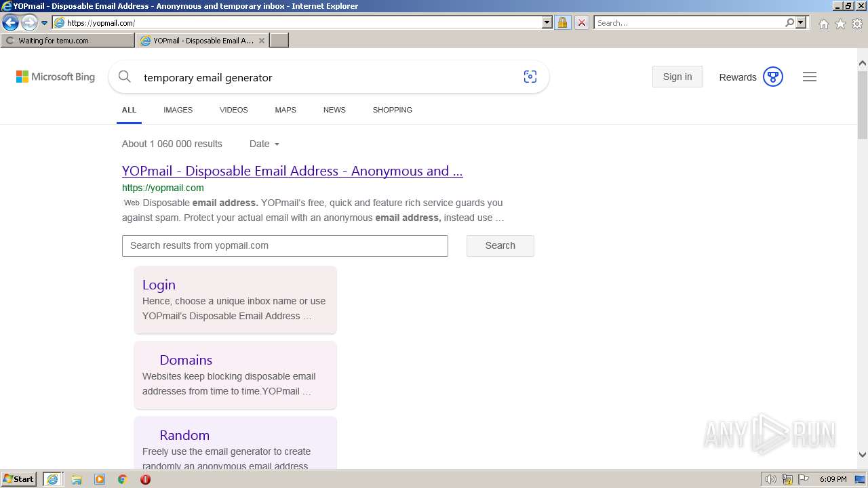The width and height of the screenshot is (868, 488).
Task: Click the Rewards medal icon
Action: point(773,77)
